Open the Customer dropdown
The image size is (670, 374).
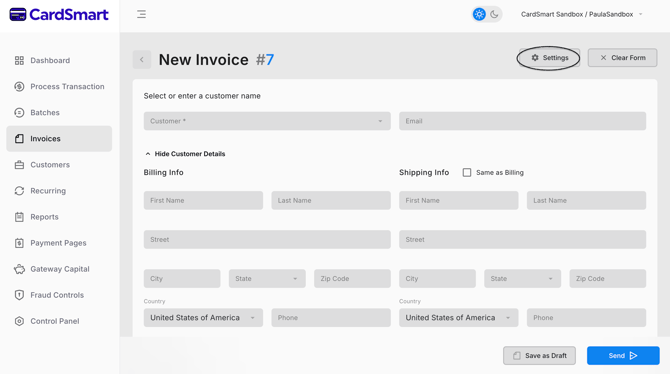coord(267,121)
